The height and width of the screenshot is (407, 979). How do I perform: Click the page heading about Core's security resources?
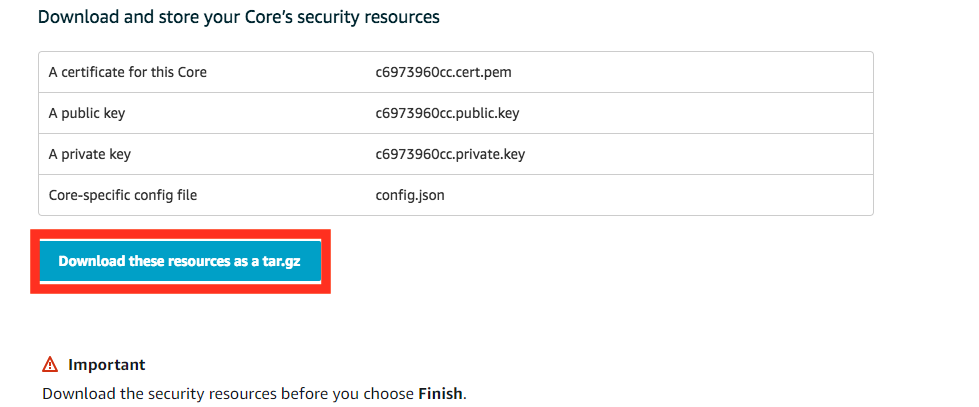(239, 17)
